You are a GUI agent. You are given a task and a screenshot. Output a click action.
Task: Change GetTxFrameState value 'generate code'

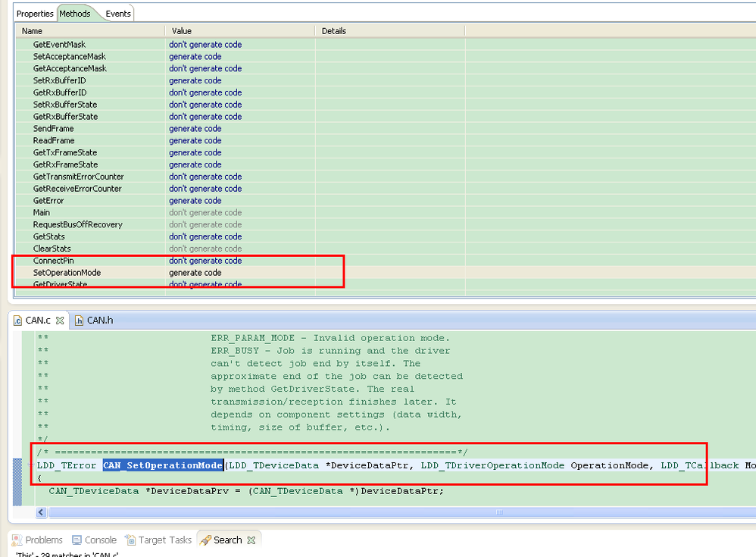coord(195,152)
